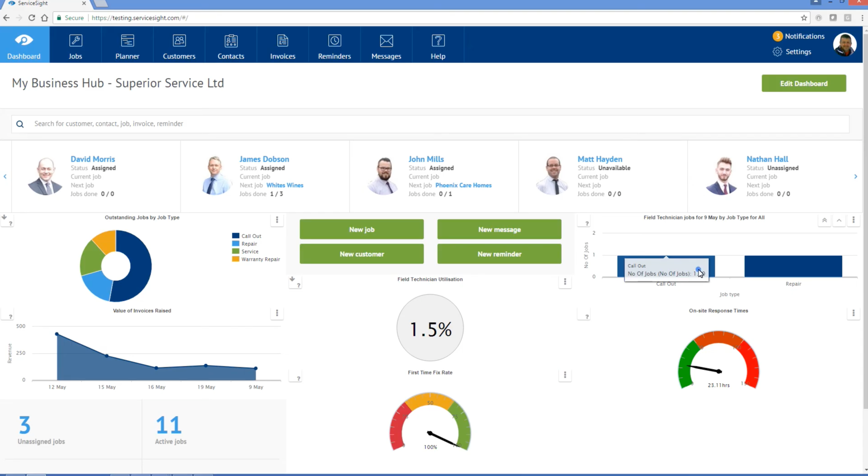Click the right carousel arrow for technicians
868x476 pixels.
point(855,176)
